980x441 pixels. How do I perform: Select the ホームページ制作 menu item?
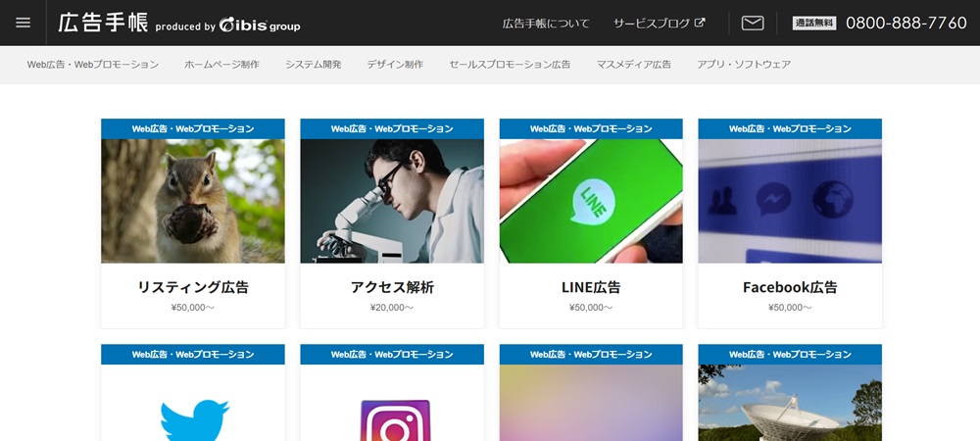pyautogui.click(x=221, y=65)
